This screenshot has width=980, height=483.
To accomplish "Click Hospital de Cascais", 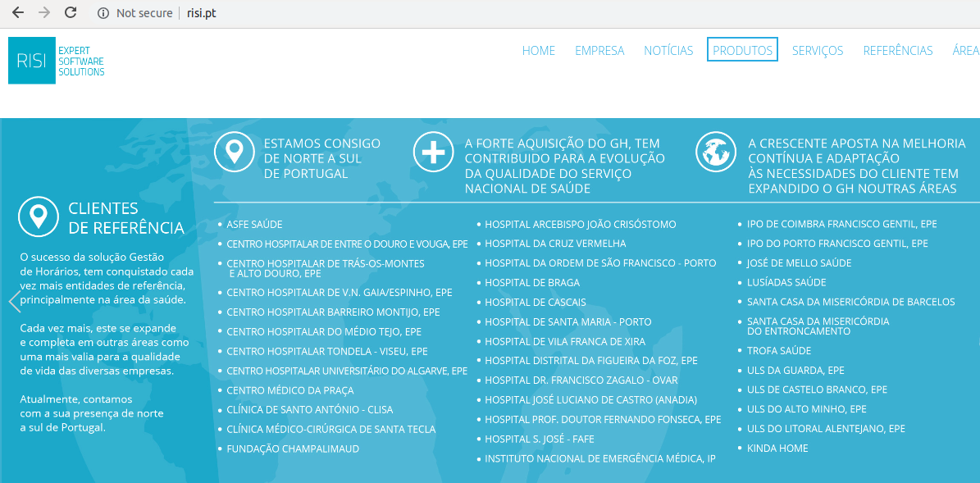I will point(536,303).
